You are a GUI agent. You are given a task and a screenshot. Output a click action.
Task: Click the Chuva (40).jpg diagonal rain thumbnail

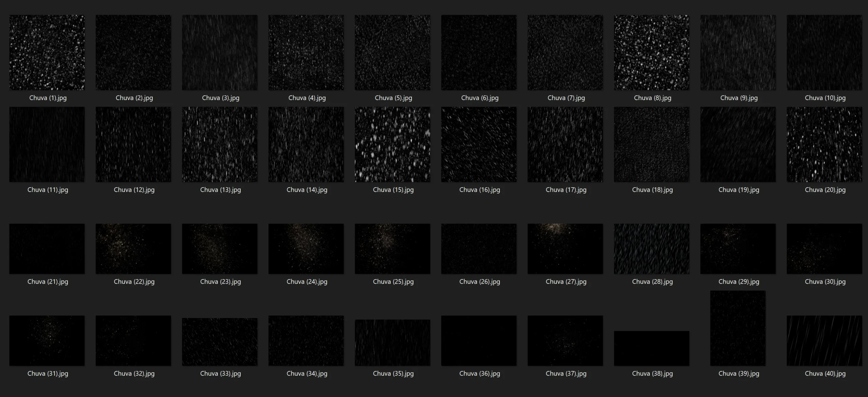(x=824, y=340)
